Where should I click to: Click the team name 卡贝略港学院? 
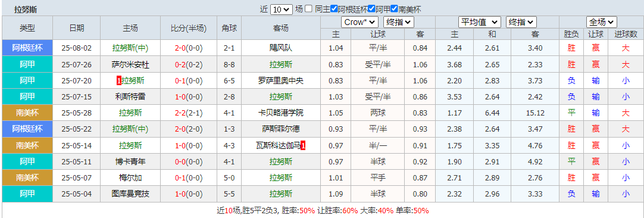coord(281,113)
